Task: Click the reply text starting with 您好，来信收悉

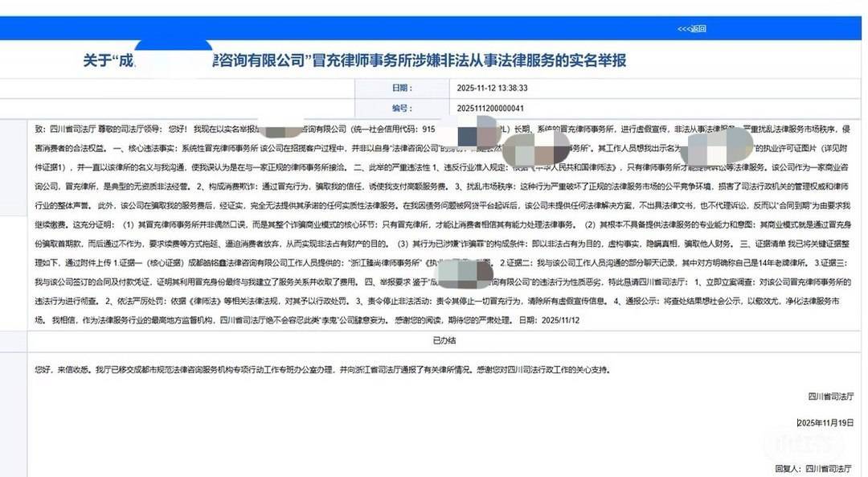Action: pos(321,370)
